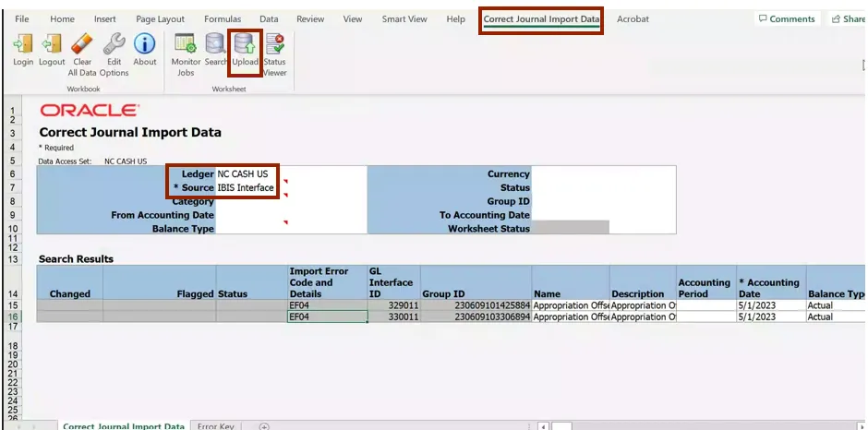Open the View ribbon tab
Screen dimensions: 868x430
point(352,18)
